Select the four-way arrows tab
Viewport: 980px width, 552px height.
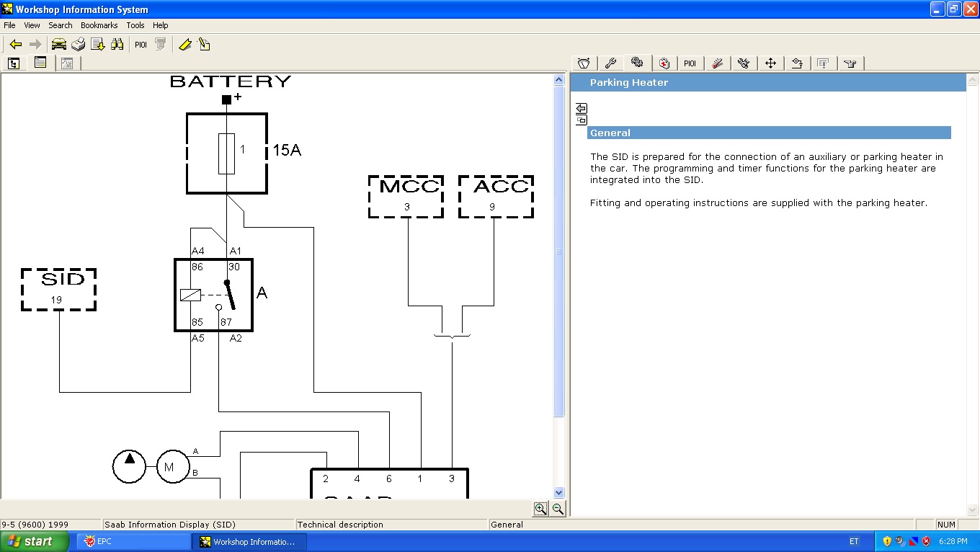pos(770,63)
